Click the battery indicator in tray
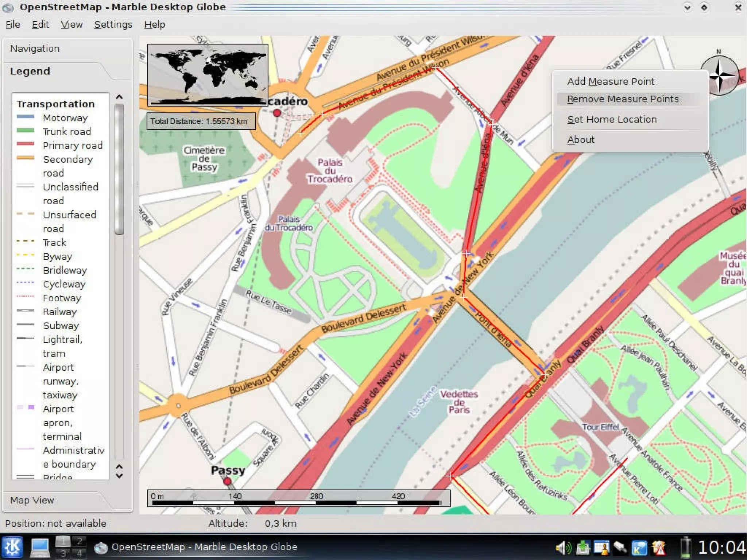747x560 pixels. (685, 547)
